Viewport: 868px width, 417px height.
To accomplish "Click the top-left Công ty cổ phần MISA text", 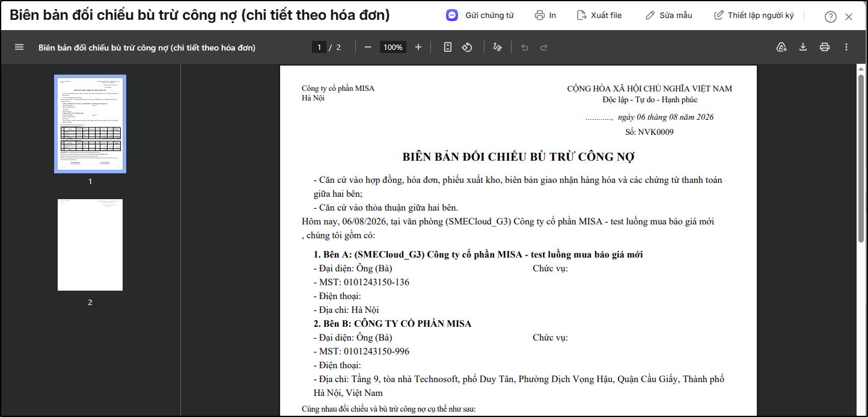I will click(338, 88).
